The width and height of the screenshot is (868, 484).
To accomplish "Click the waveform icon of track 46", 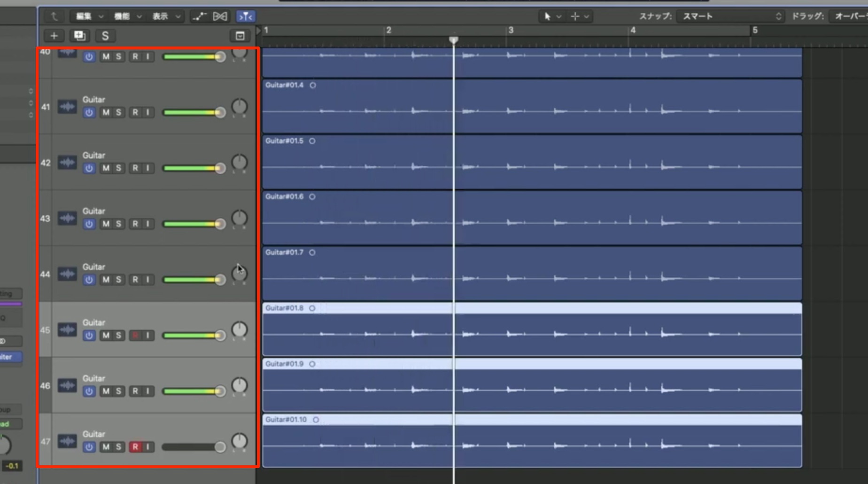I will pyautogui.click(x=67, y=385).
